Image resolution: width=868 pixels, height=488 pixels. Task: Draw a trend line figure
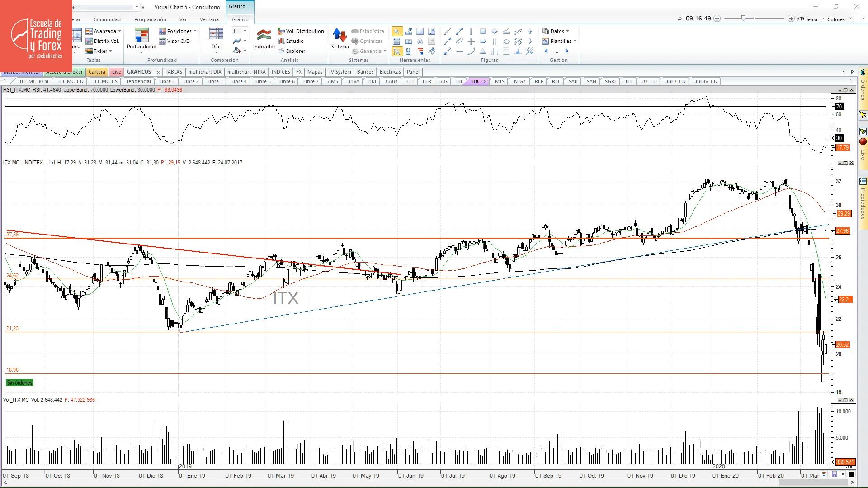point(448,31)
